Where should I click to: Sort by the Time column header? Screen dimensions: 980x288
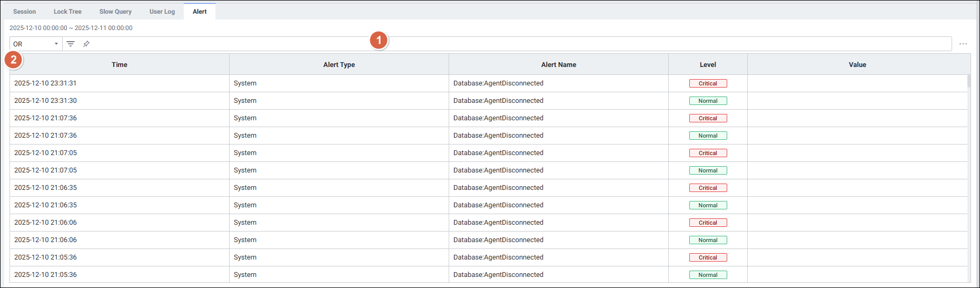[120, 64]
